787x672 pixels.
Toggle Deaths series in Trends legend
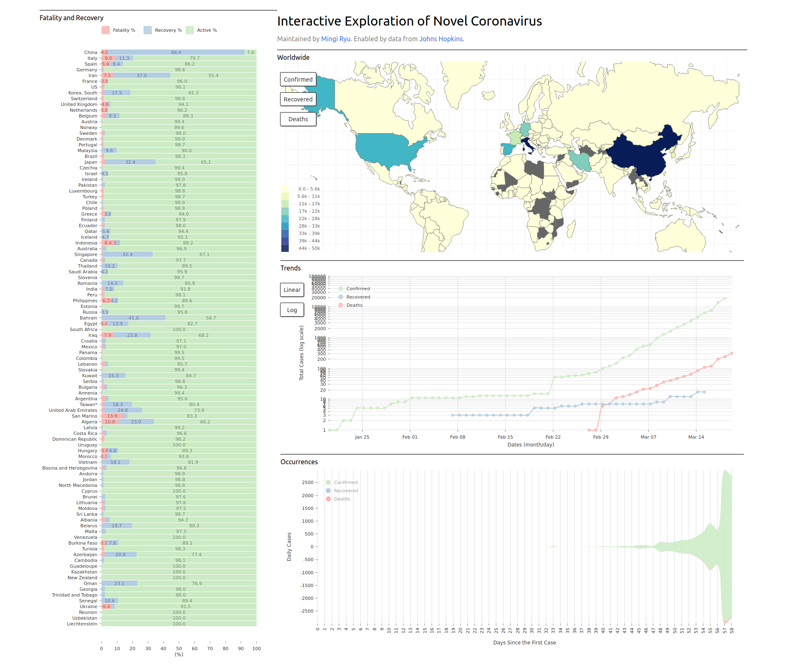(x=350, y=305)
